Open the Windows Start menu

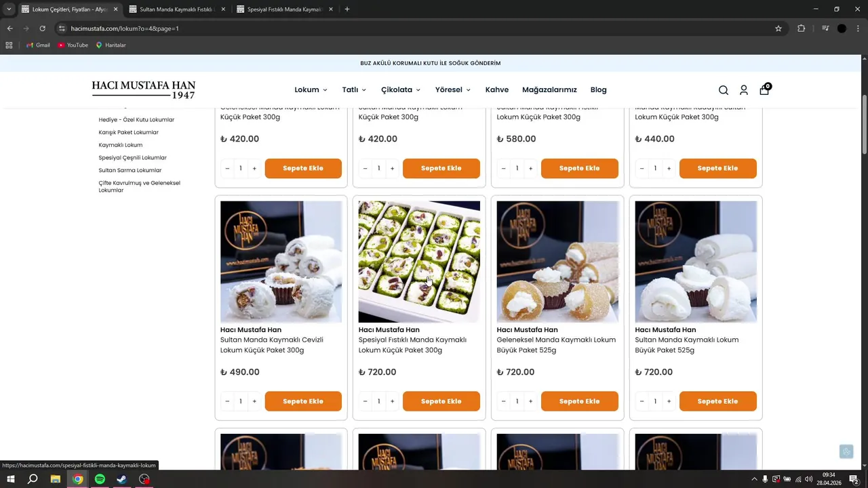[x=11, y=479]
